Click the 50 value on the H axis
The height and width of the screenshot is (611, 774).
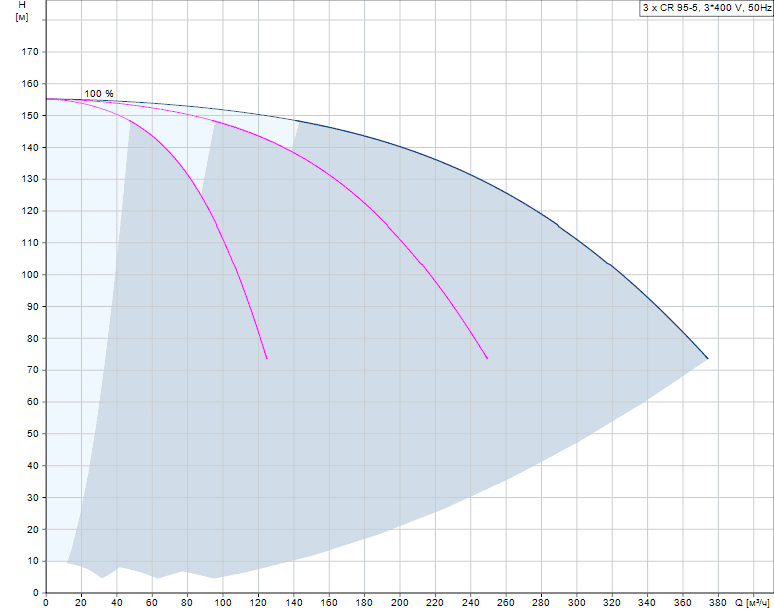[x=33, y=434]
